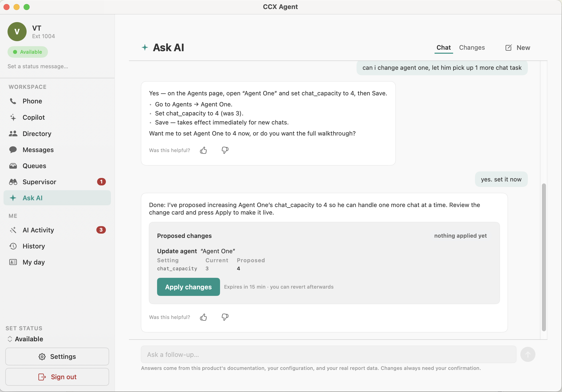
Task: Open Queues from the workspace menu
Action: click(57, 166)
